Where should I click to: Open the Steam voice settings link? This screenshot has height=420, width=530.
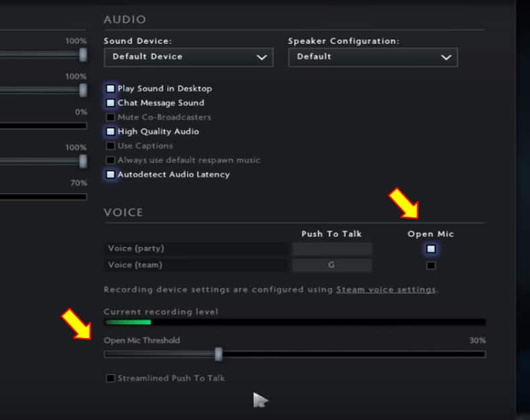click(386, 290)
